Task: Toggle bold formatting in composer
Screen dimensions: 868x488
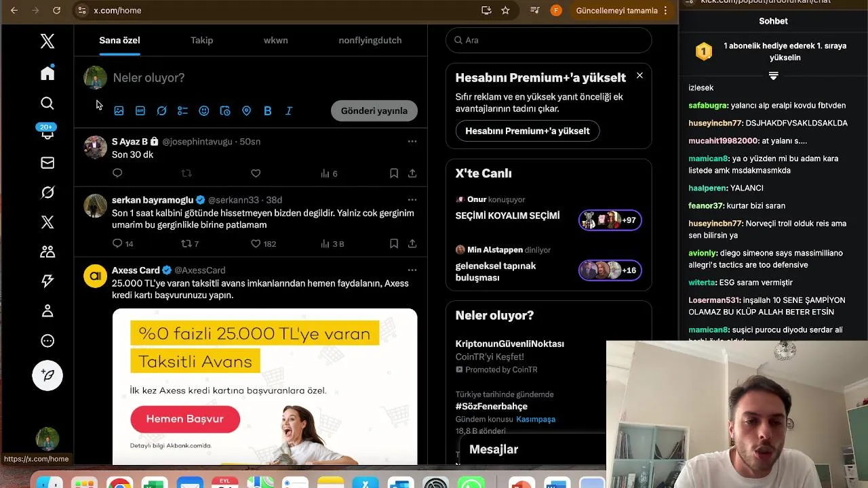Action: click(x=268, y=110)
